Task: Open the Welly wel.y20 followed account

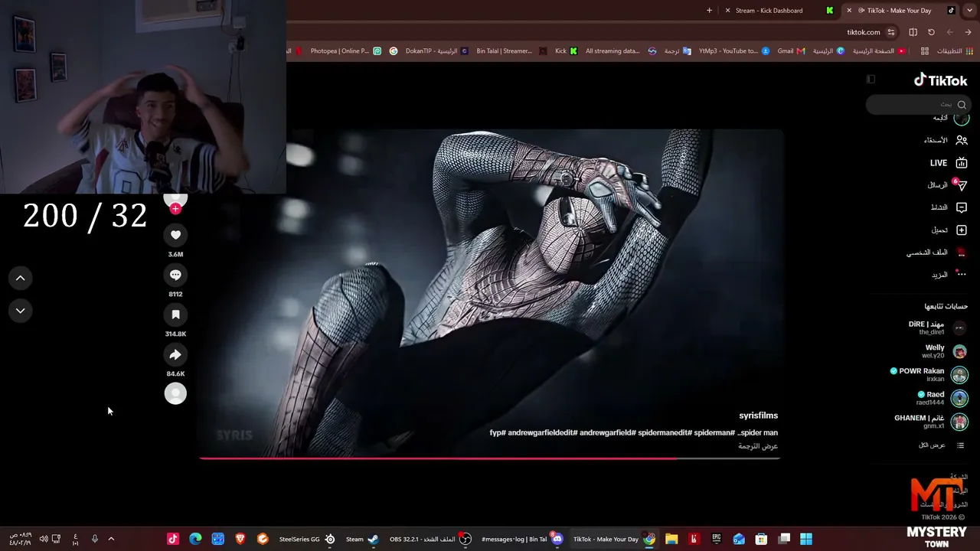Action: (x=944, y=351)
